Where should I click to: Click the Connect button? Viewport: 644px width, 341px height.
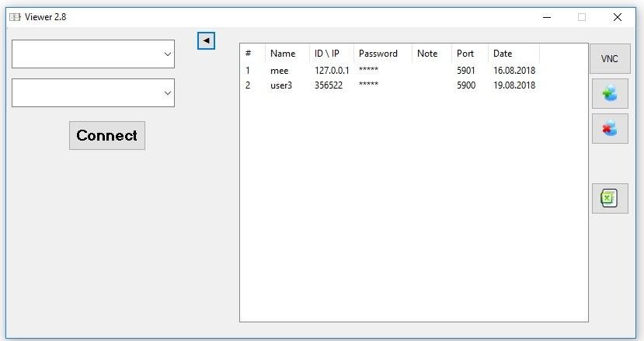[x=107, y=135]
